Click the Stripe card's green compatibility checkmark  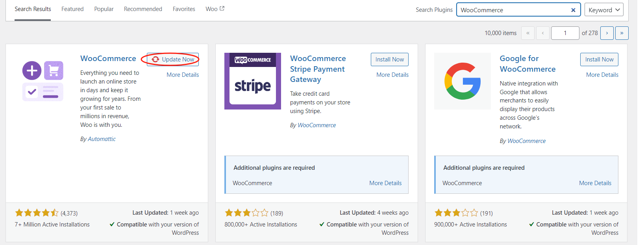[x=322, y=224]
